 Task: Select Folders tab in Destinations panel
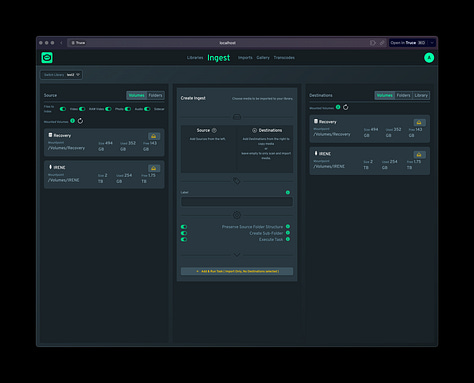(x=403, y=95)
